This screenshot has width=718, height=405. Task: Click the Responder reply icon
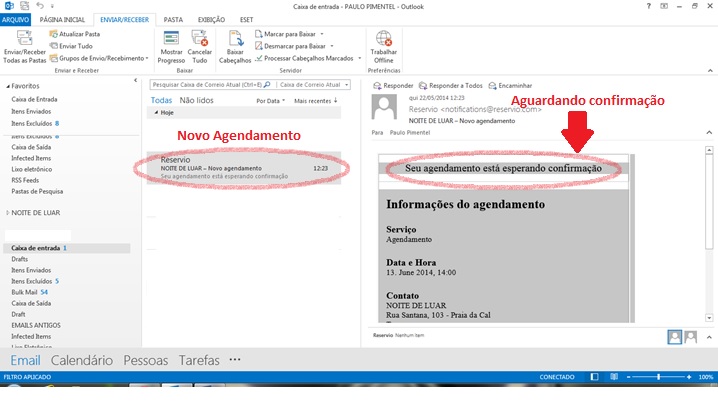click(394, 86)
